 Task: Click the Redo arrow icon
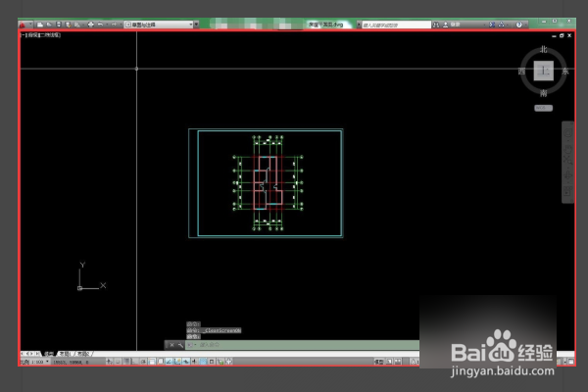coord(114,24)
